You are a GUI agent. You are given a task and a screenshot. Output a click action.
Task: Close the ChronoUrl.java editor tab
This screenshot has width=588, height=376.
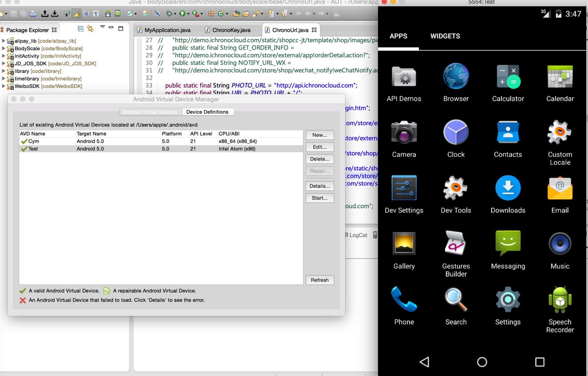pos(314,30)
